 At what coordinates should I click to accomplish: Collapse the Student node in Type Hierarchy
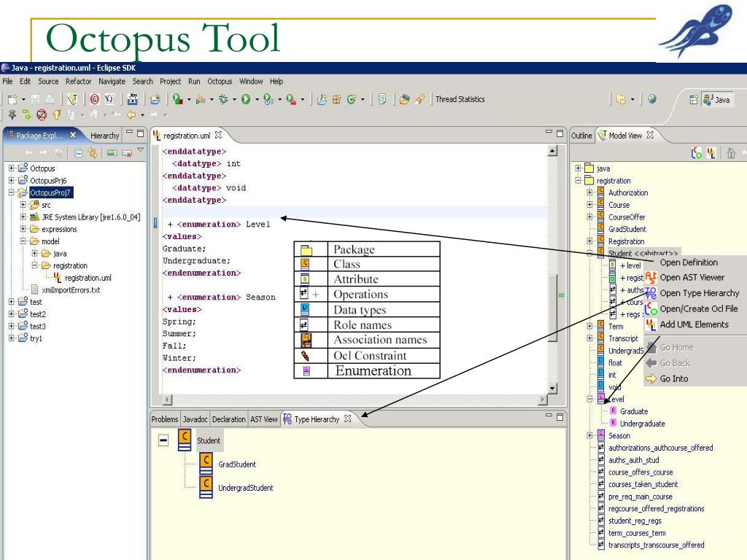click(x=163, y=440)
